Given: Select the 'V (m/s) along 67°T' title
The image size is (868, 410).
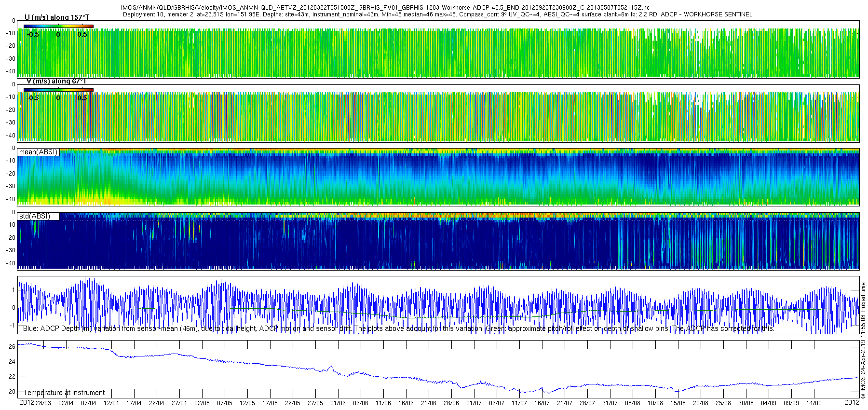Looking at the screenshot, I should click(56, 81).
